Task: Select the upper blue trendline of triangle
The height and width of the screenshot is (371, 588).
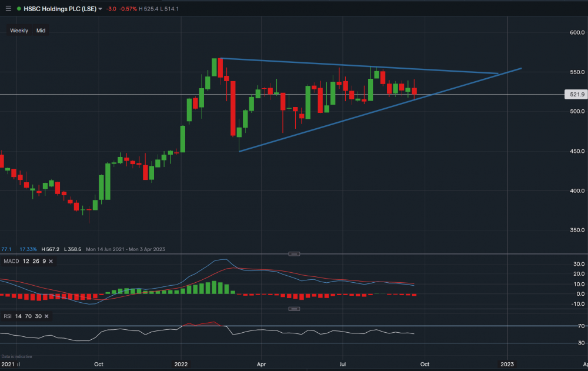Action: 353,65
